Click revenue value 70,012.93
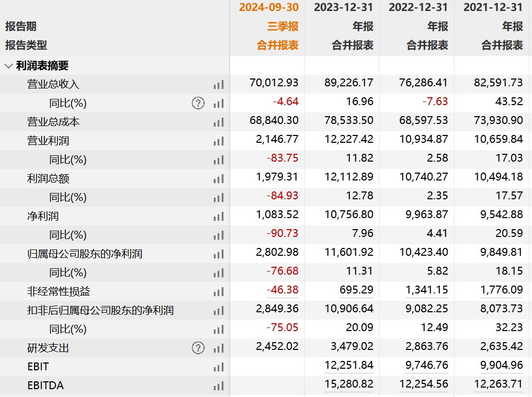Screen dimensions: 532x397 (x=274, y=83)
